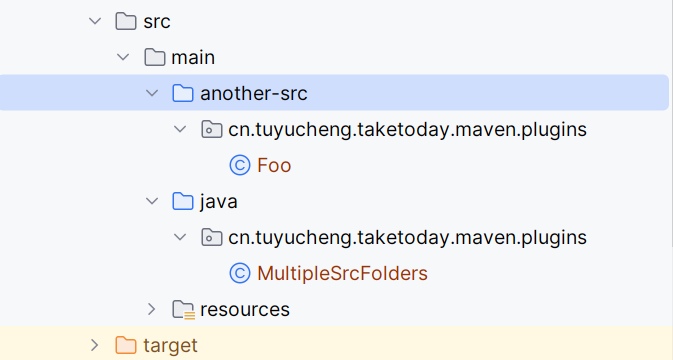Image resolution: width=673 pixels, height=360 pixels.
Task: Collapse the src folder chevron
Action: click(x=95, y=21)
